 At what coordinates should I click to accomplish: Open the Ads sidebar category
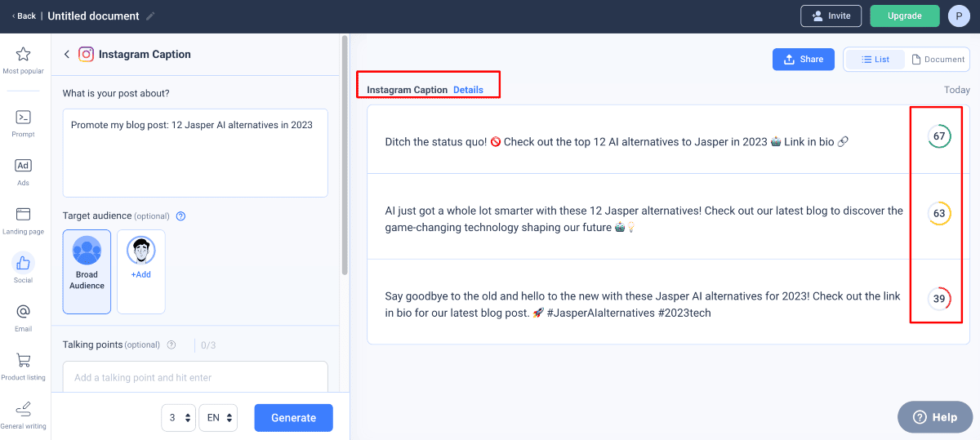(23, 166)
